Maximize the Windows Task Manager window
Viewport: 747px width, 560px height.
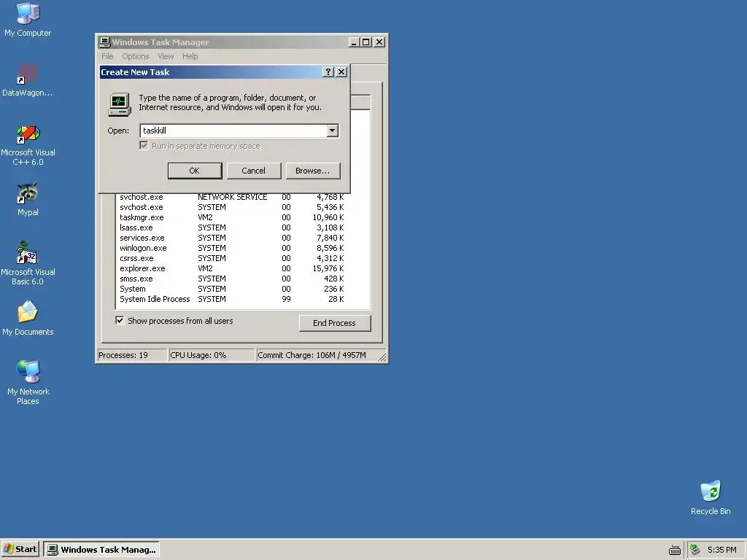[366, 42]
